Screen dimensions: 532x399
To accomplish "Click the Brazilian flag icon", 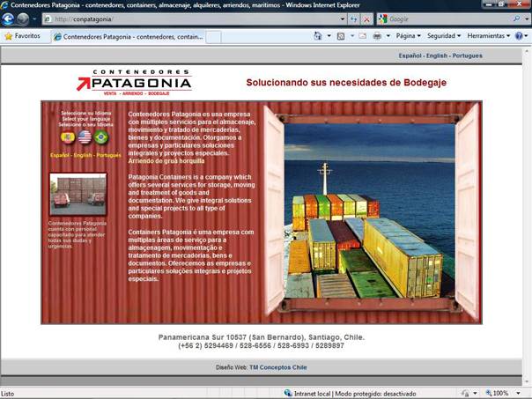I will (101, 137).
